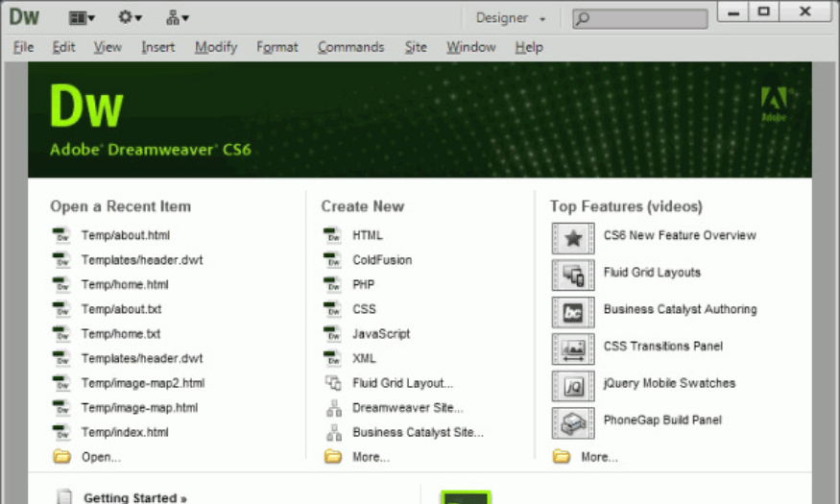This screenshot has width=840, height=504.
Task: Open the Commands menu
Action: click(x=351, y=47)
